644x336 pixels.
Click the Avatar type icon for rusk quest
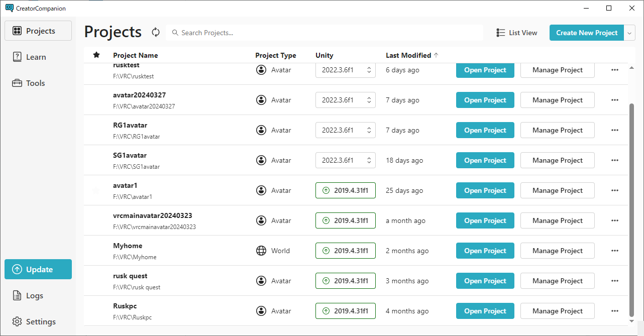261,281
